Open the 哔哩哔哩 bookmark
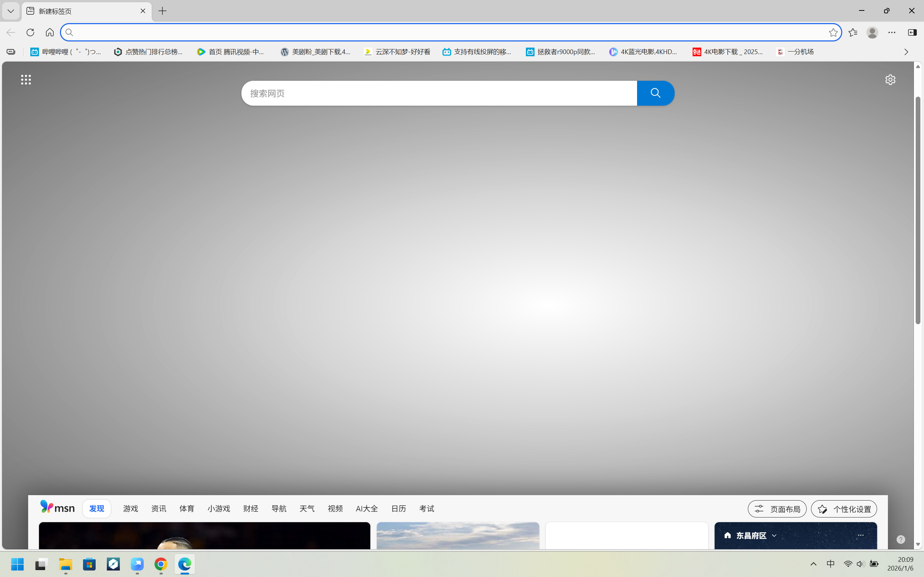Image resolution: width=924 pixels, height=577 pixels. 66,52
